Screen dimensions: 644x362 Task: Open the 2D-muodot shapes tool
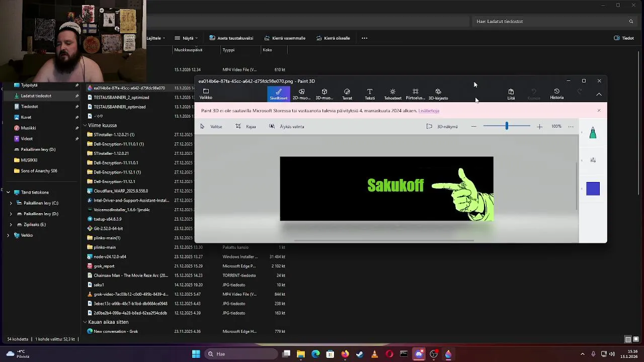click(x=301, y=94)
